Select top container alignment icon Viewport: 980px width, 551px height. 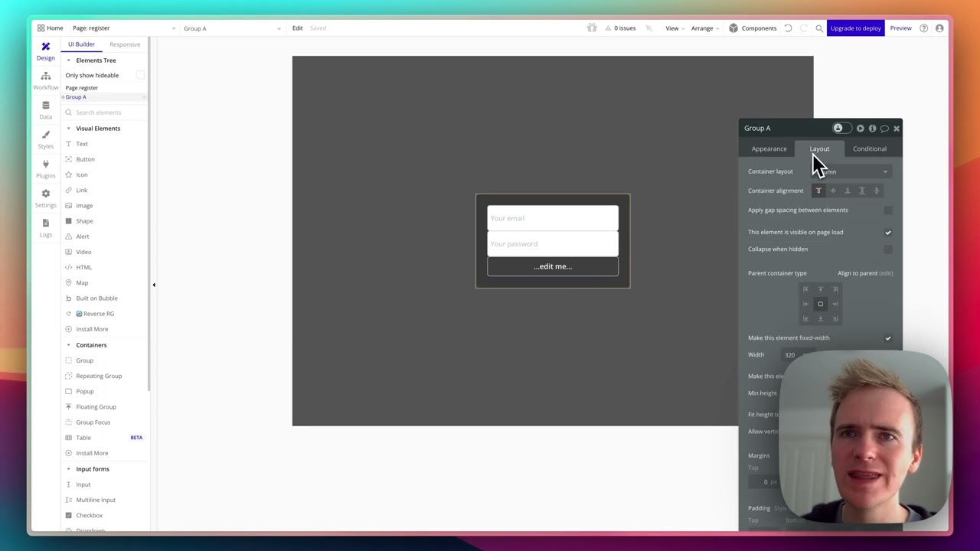[x=818, y=191]
